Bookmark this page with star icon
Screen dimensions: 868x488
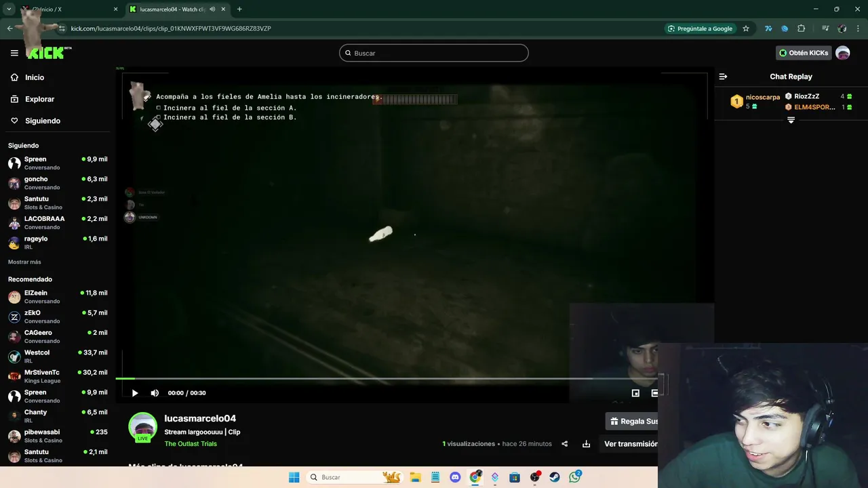[746, 28]
